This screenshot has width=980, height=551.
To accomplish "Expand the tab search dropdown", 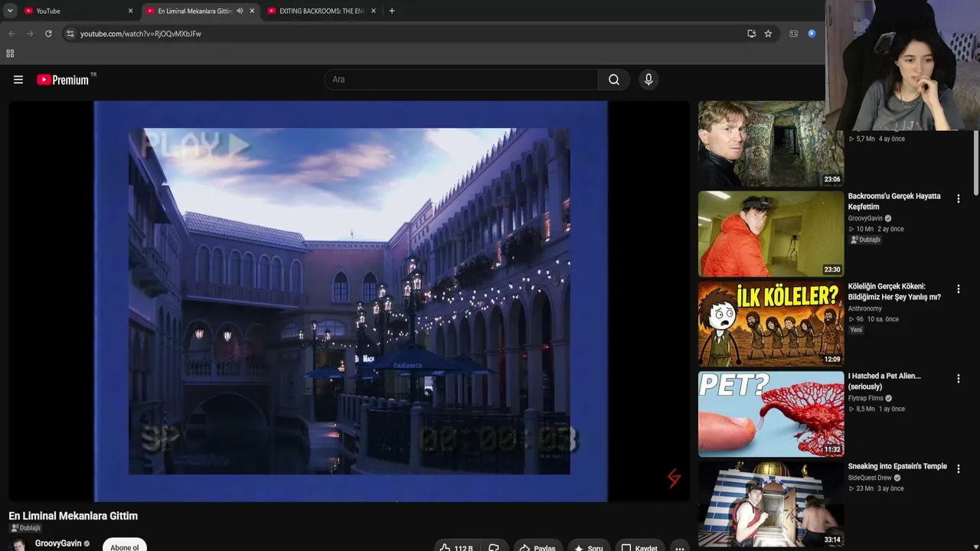I will 10,11.
